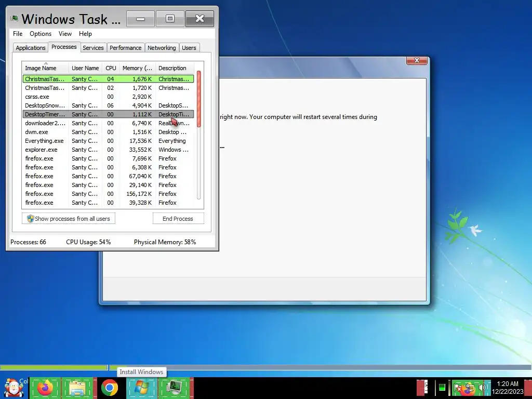Close the Install Windows dialog
This screenshot has width=532, height=399.
point(417,60)
